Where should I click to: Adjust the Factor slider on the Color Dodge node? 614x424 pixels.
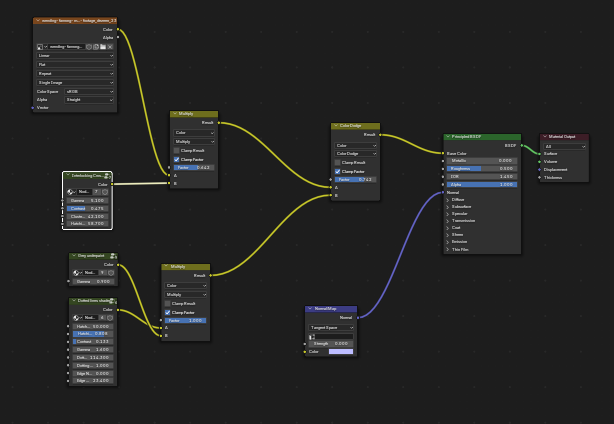(356, 180)
